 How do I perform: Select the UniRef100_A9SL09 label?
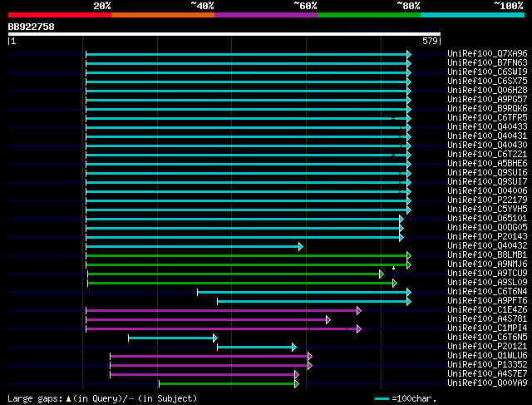488,282
